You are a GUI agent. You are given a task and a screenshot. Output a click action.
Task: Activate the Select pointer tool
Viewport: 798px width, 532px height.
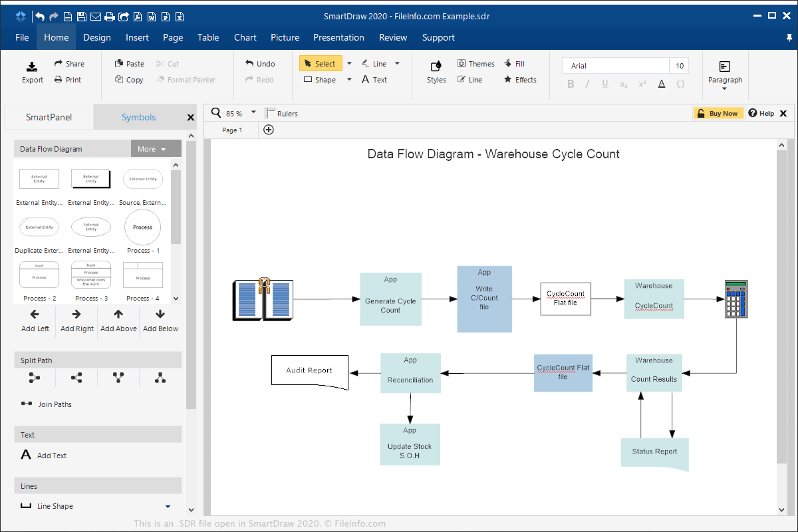(321, 64)
